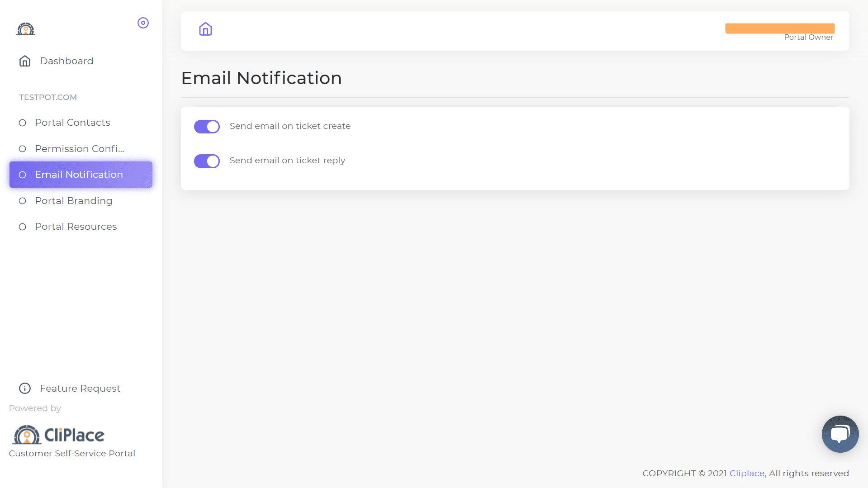868x488 pixels.
Task: Click the CliPlace footer logo in sidebar
Action: coord(58,435)
